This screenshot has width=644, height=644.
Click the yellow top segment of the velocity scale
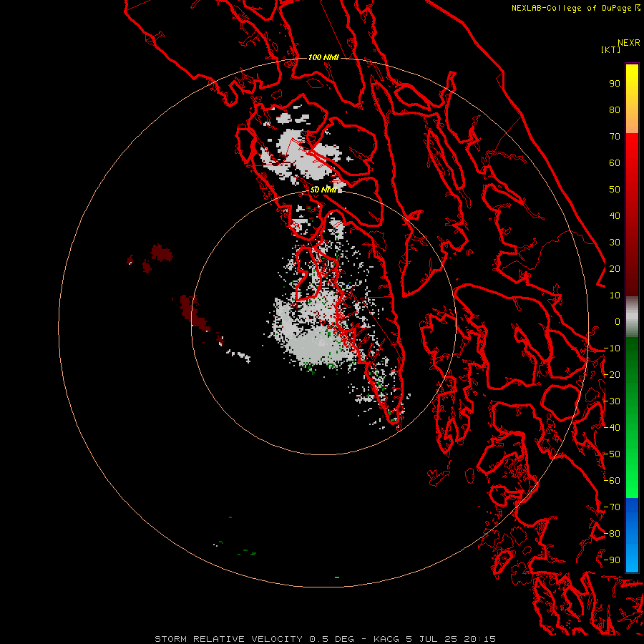[632, 99]
